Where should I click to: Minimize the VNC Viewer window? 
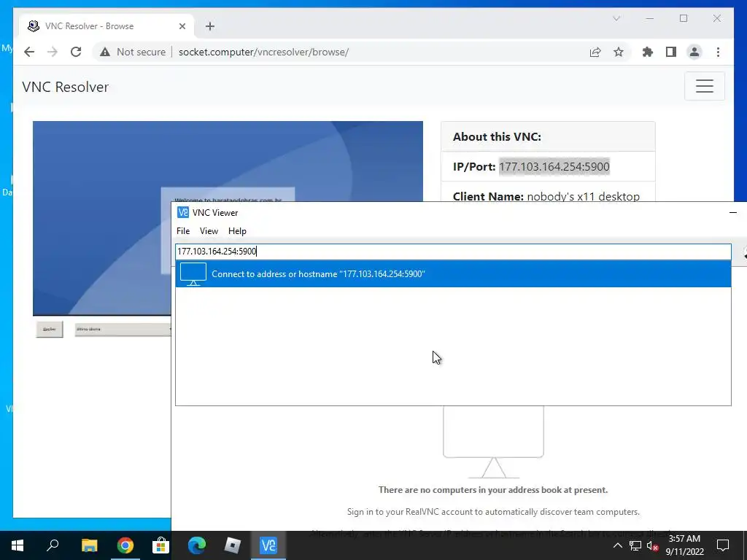pos(733,212)
